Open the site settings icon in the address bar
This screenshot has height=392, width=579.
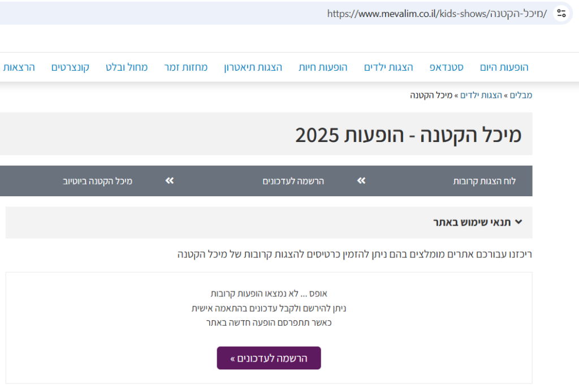point(561,14)
